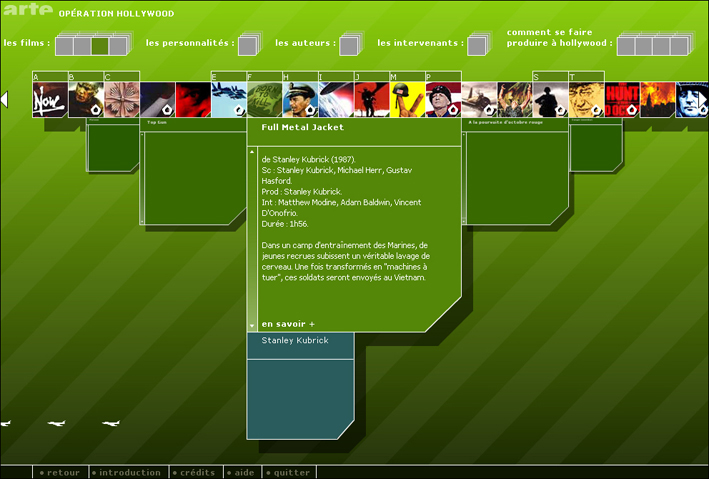Screen dimensions: 709x479
Task: Open the 'aide' help button
Action: (x=242, y=472)
